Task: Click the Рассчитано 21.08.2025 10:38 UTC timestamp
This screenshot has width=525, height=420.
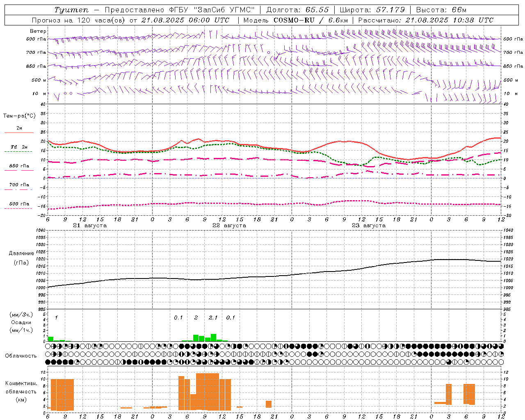Action: [x=426, y=20]
